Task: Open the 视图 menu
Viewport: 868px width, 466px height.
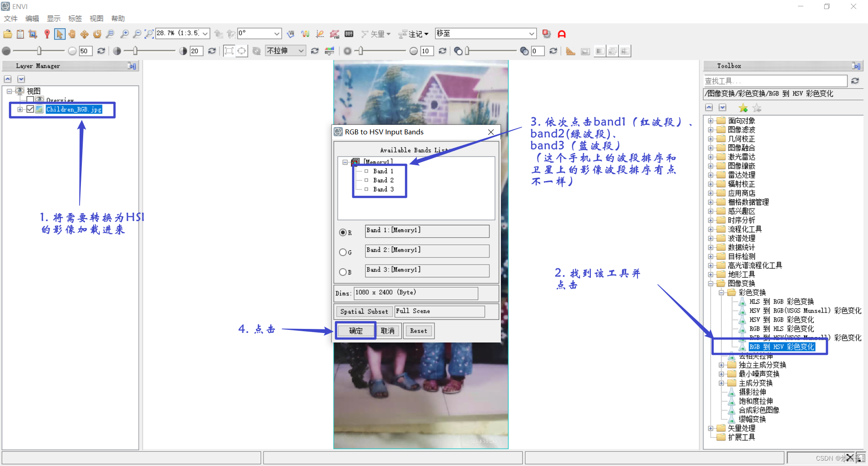Action: tap(97, 19)
